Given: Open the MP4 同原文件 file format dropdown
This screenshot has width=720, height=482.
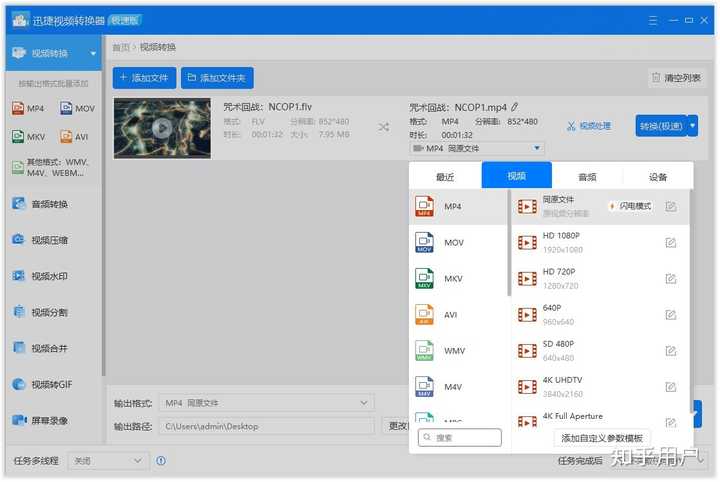Looking at the screenshot, I should click(x=477, y=148).
